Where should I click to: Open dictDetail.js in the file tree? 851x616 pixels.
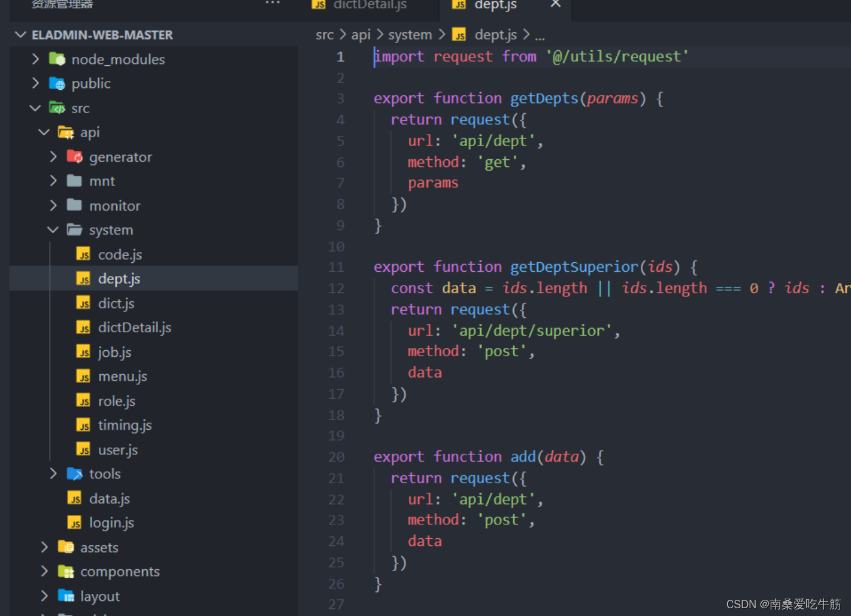(x=154, y=327)
